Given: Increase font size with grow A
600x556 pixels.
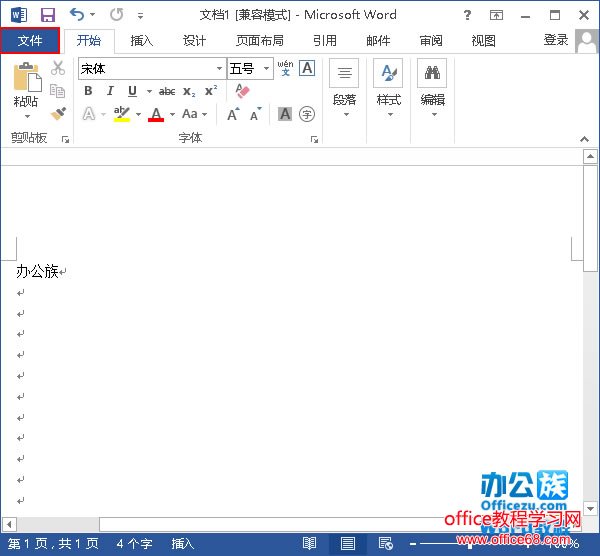Looking at the screenshot, I should tap(233, 114).
